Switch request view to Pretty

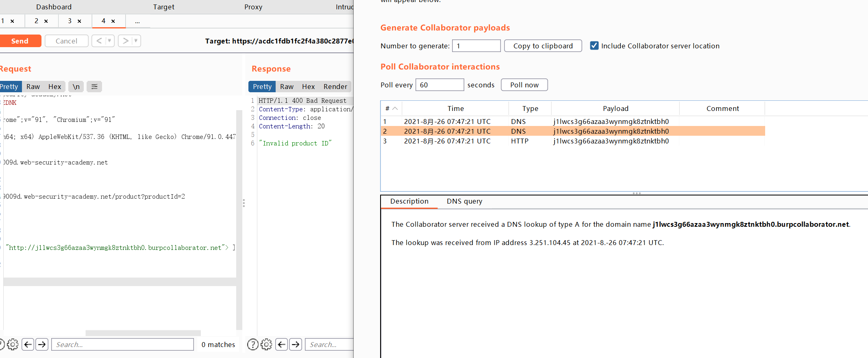tap(10, 87)
